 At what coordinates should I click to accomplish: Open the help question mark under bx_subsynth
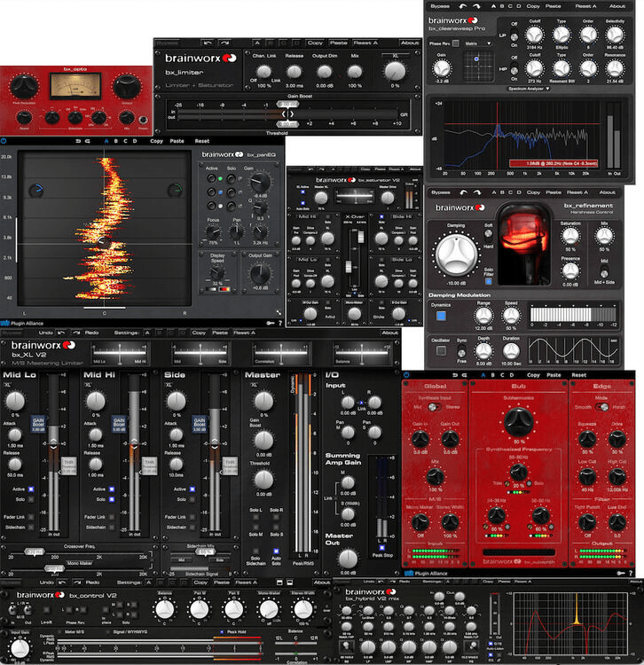tap(631, 573)
